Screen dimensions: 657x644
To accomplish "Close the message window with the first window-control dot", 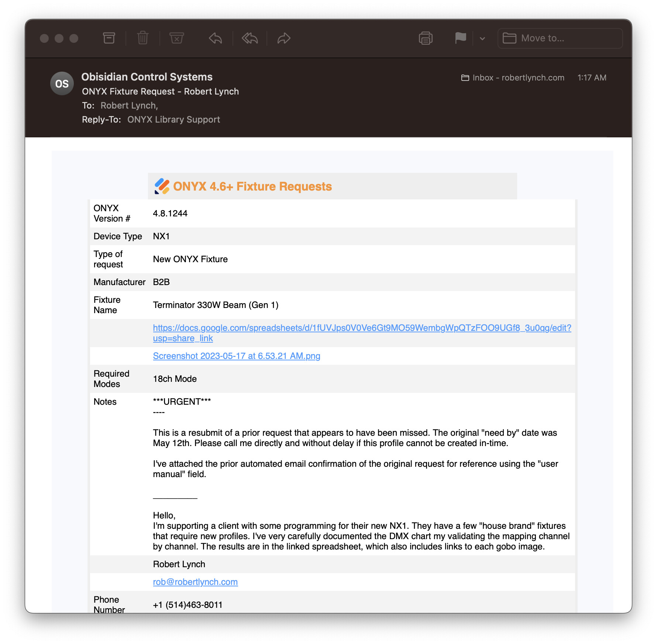I will (44, 38).
